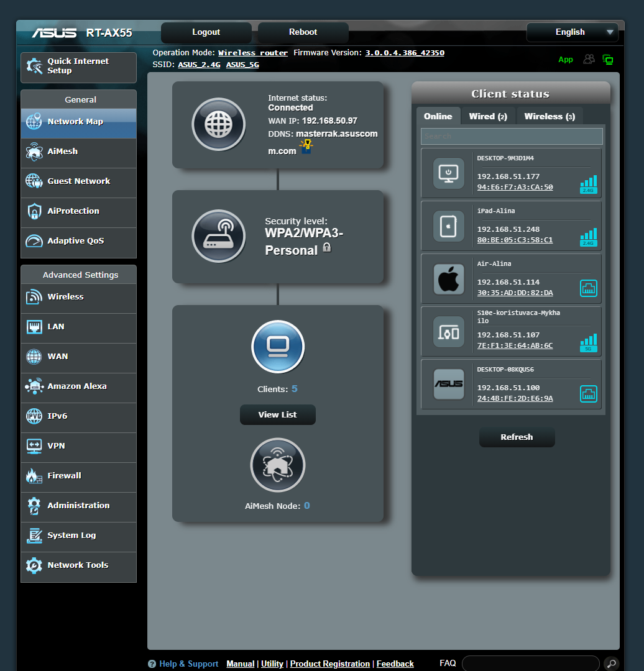The width and height of the screenshot is (644, 671).
Task: Click the ASUS_5G SSID link
Action: tap(242, 65)
